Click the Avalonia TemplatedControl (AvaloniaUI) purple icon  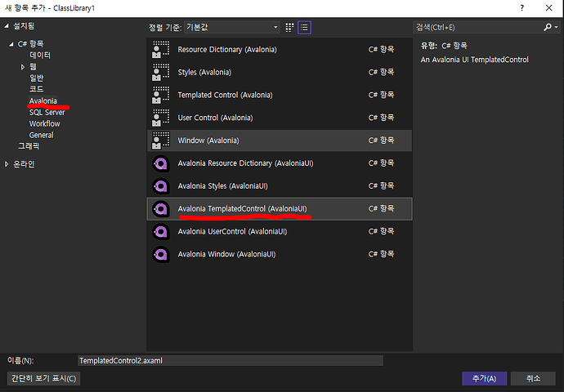click(x=160, y=209)
